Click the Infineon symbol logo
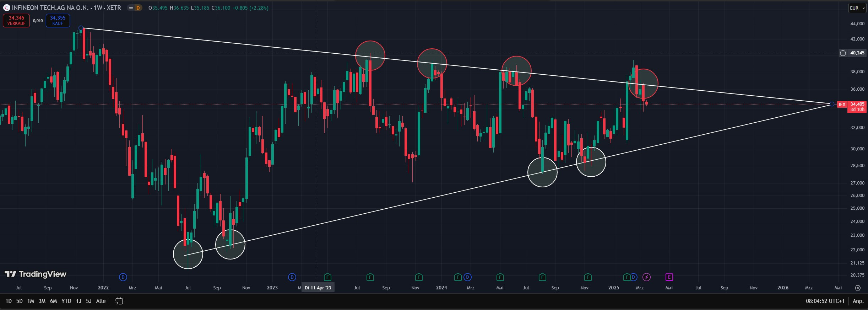The height and width of the screenshot is (310, 868). [x=6, y=7]
